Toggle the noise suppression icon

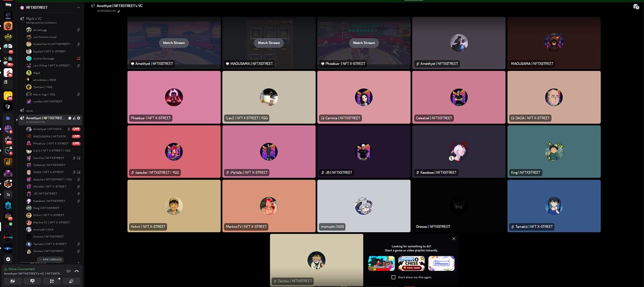click(68, 271)
